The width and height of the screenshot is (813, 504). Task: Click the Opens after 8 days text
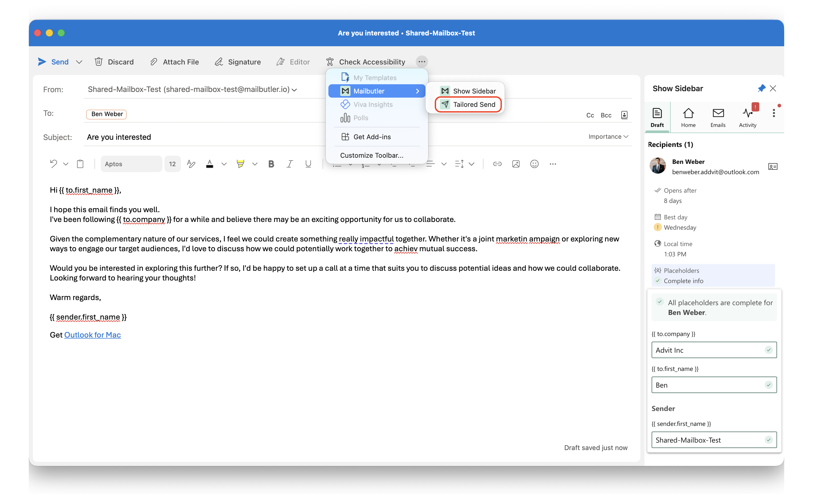tap(676, 196)
